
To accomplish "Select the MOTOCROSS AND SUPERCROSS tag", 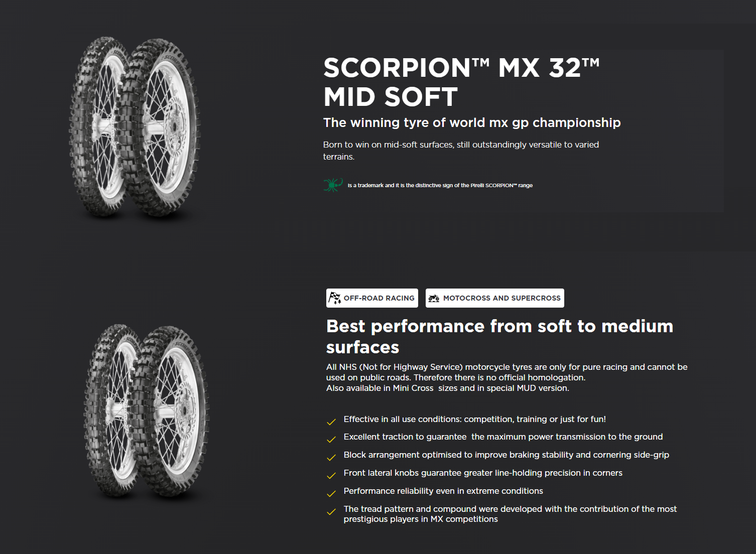I will (x=495, y=298).
